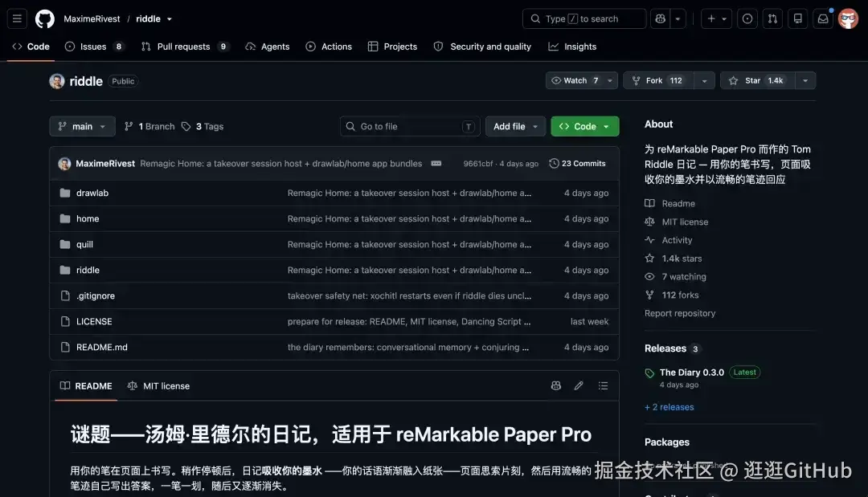The image size is (868, 497).
Task: Click MaximeRivest avatar in commit row
Action: click(64, 164)
